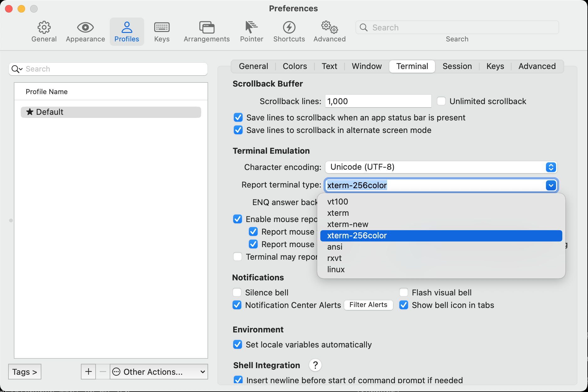Switch to Window tab
This screenshot has height=392, width=588.
[367, 66]
